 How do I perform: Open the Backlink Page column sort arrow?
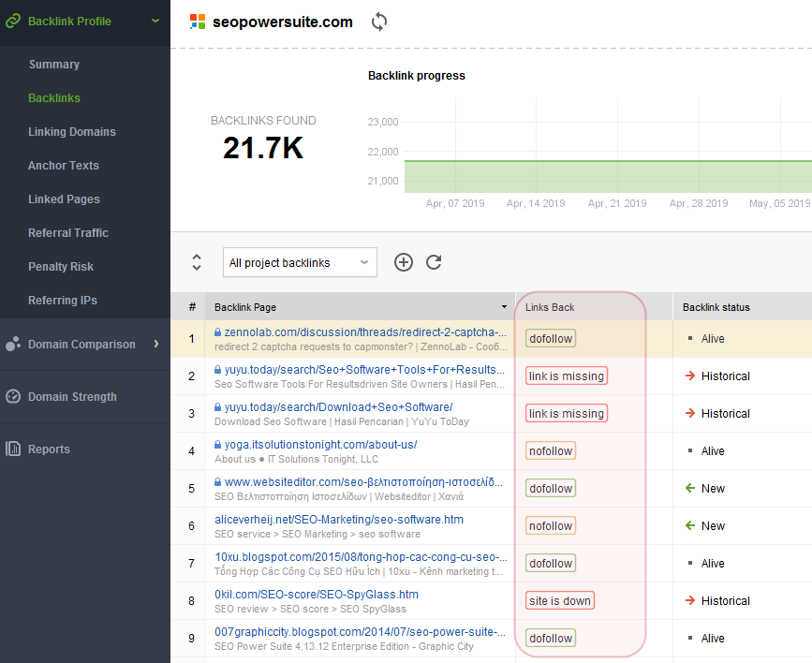504,306
